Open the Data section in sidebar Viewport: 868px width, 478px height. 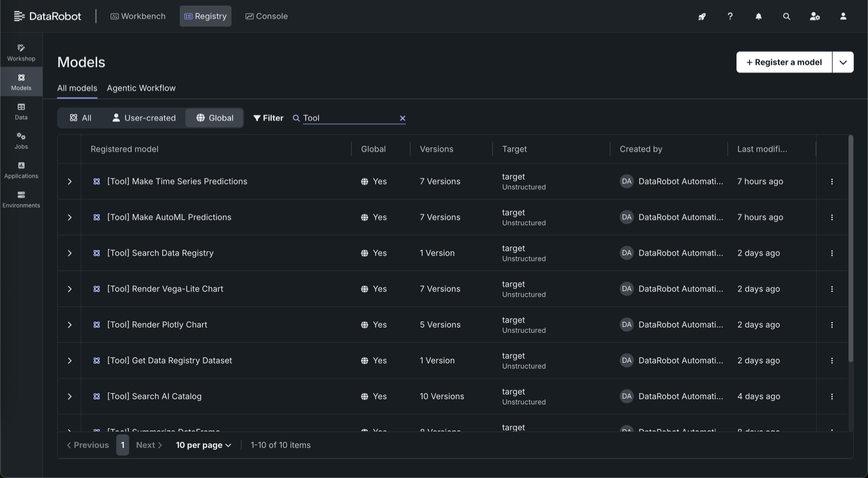pyautogui.click(x=21, y=111)
